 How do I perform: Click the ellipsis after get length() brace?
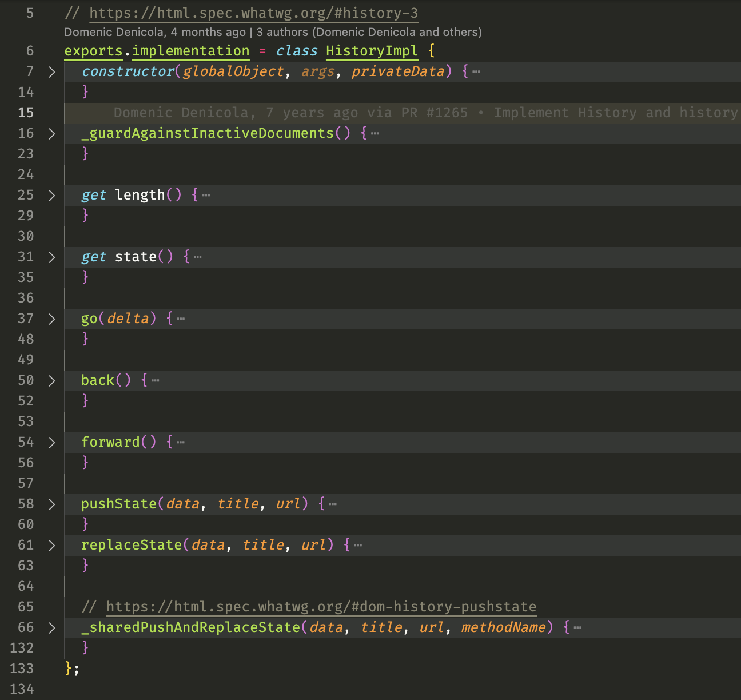point(206,195)
